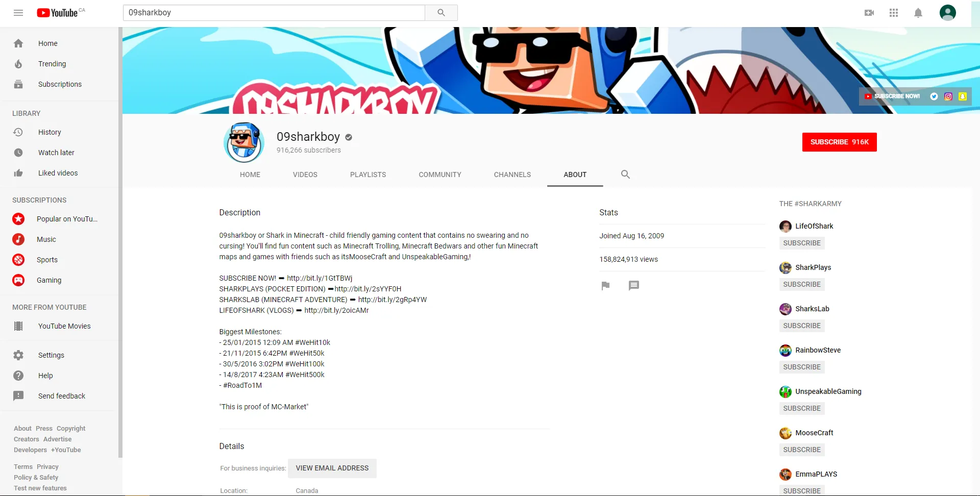Open Trending in sidebar
This screenshot has width=980, height=496.
click(59, 64)
